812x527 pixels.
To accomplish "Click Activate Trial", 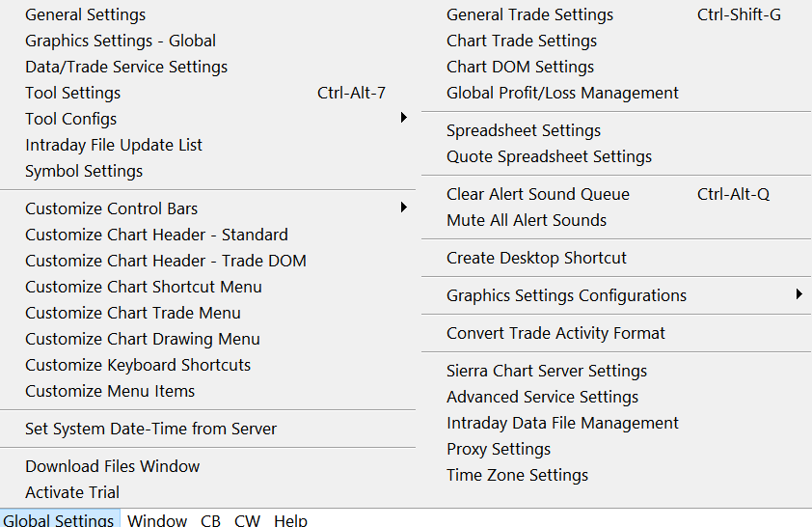I will click(72, 492).
